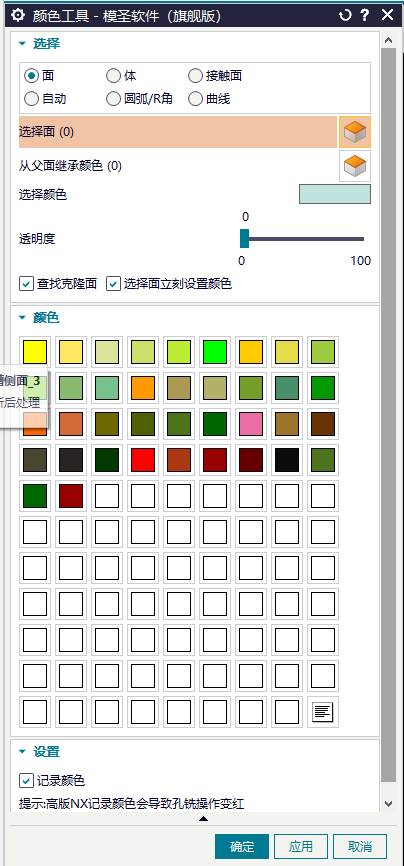
Task: Click the settings gear icon in title bar
Action: [18, 15]
